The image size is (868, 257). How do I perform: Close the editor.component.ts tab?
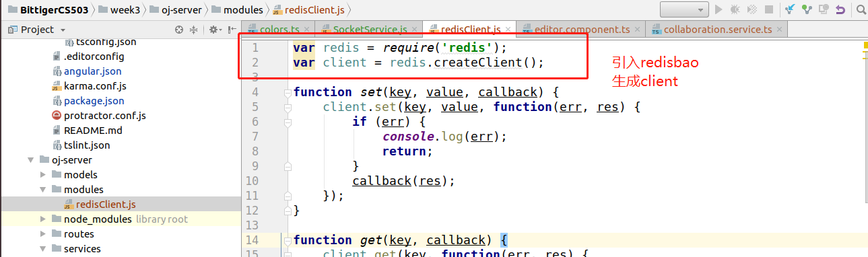[x=636, y=30]
